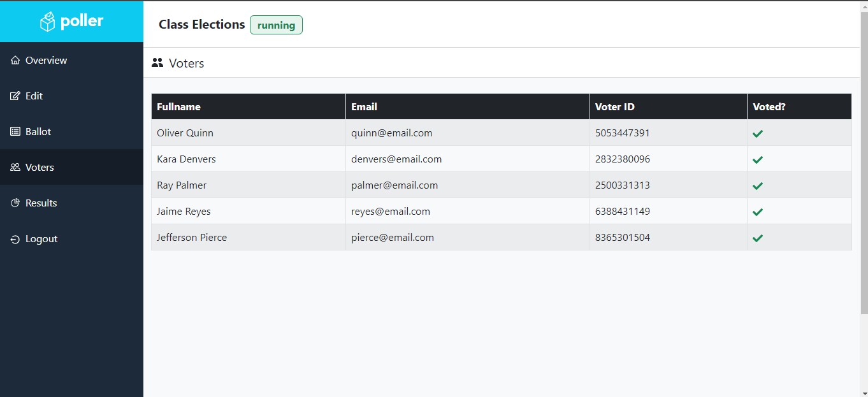Click the Overview home icon

point(15,60)
